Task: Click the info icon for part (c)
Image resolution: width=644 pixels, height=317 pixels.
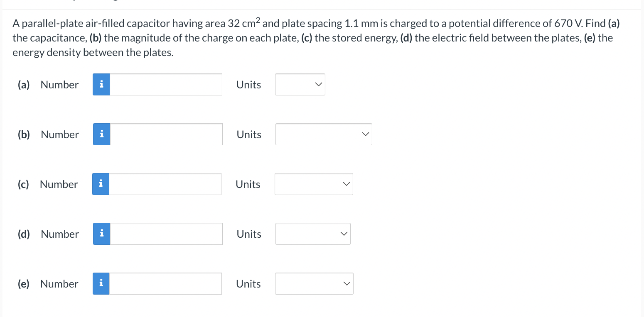Action: pos(101,184)
